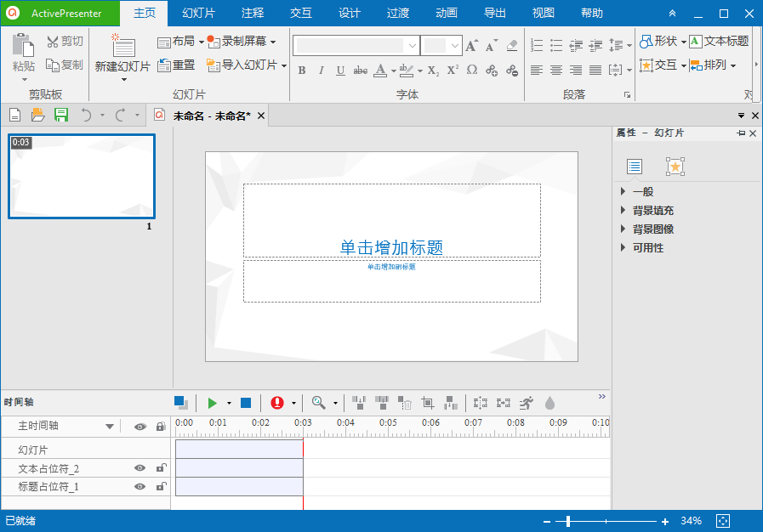Viewport: 763px width, 532px height.
Task: Clear text formatting with eraser icon
Action: (511, 46)
